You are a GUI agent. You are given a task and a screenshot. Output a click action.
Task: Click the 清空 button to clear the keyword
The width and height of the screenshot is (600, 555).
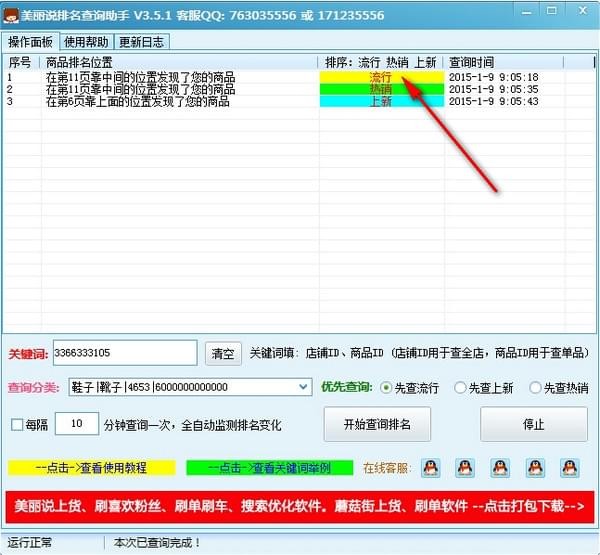(223, 353)
